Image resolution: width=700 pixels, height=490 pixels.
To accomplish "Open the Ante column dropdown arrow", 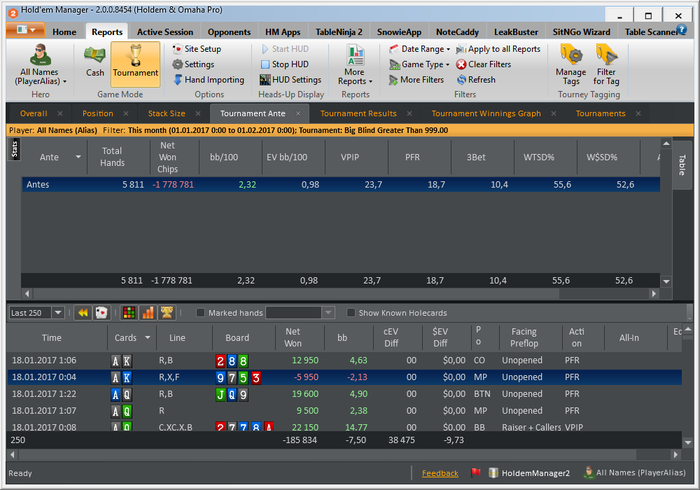I will (79, 157).
